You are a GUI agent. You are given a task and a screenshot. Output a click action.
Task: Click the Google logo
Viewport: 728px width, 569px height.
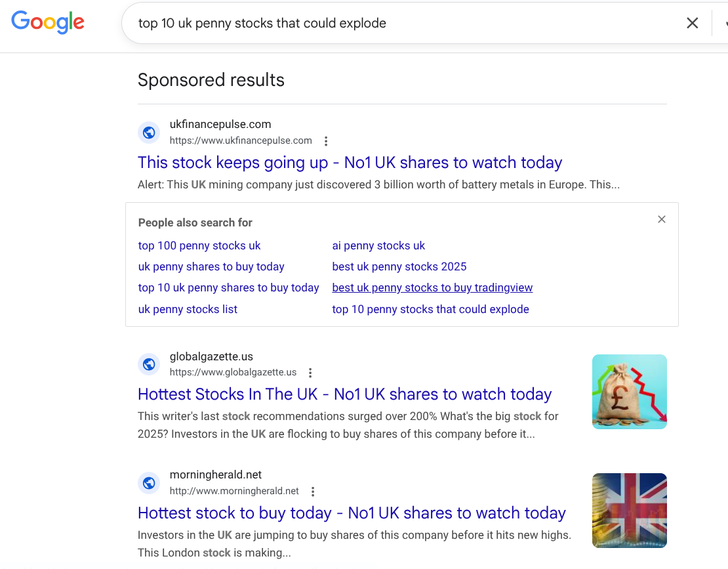coord(48,22)
